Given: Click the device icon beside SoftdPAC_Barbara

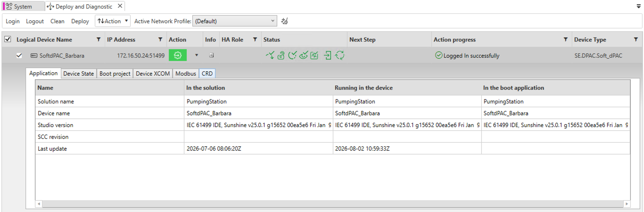Looking at the screenshot, I should tap(34, 56).
